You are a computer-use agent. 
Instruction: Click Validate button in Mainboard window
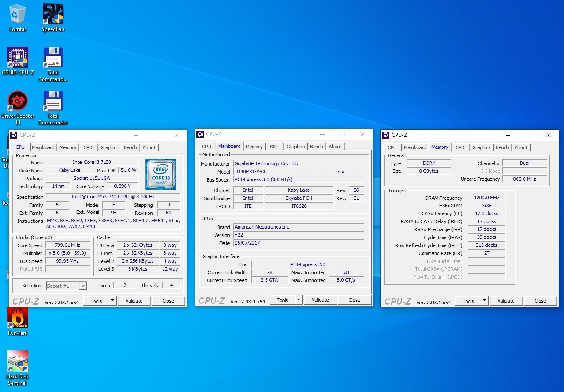pos(320,300)
